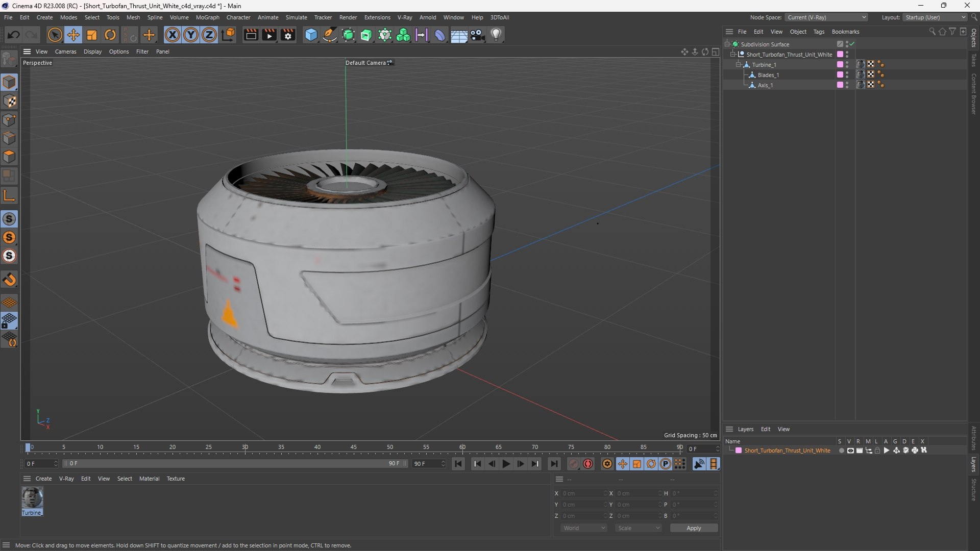Open the MoGraph menu
The image size is (980, 551).
point(207,17)
